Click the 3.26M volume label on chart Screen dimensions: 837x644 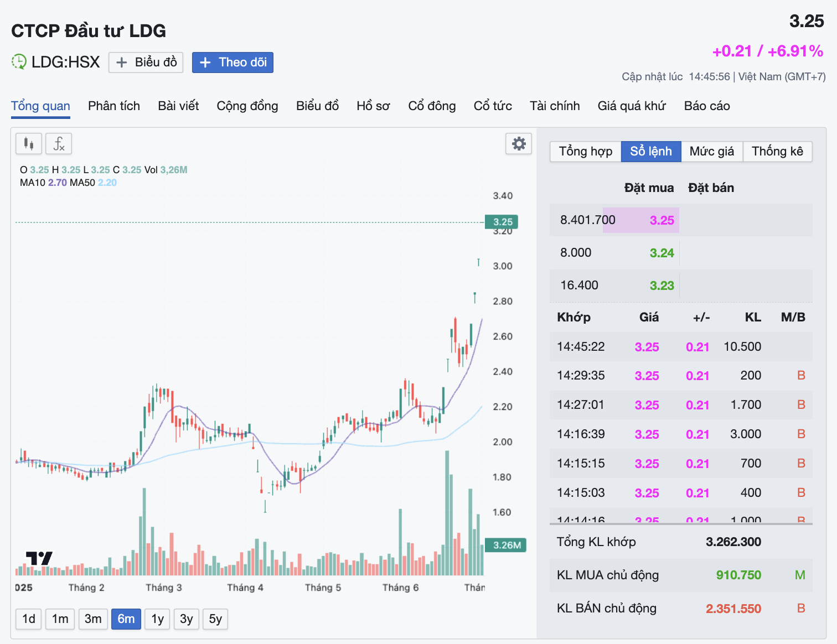(x=506, y=545)
